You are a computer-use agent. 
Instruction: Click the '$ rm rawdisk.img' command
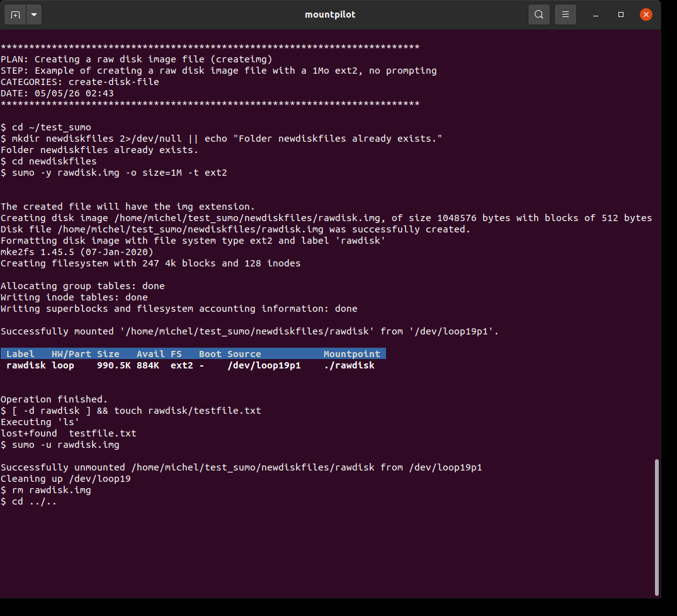click(46, 490)
